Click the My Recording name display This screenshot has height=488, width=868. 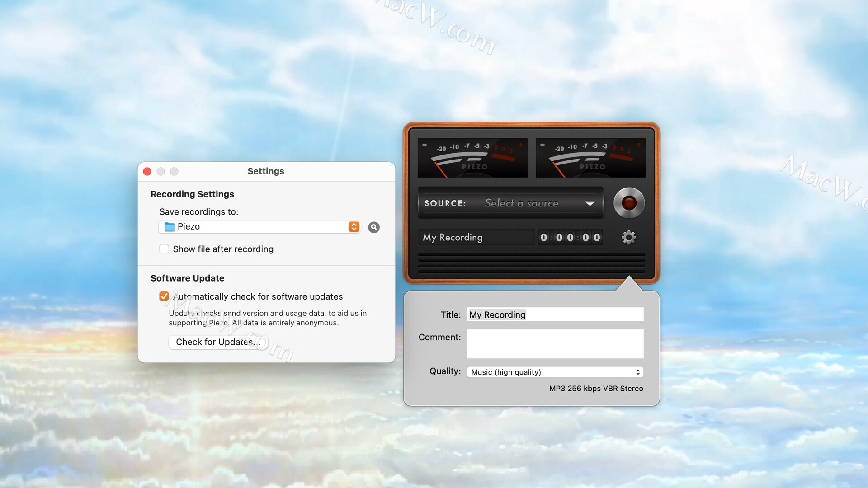476,237
